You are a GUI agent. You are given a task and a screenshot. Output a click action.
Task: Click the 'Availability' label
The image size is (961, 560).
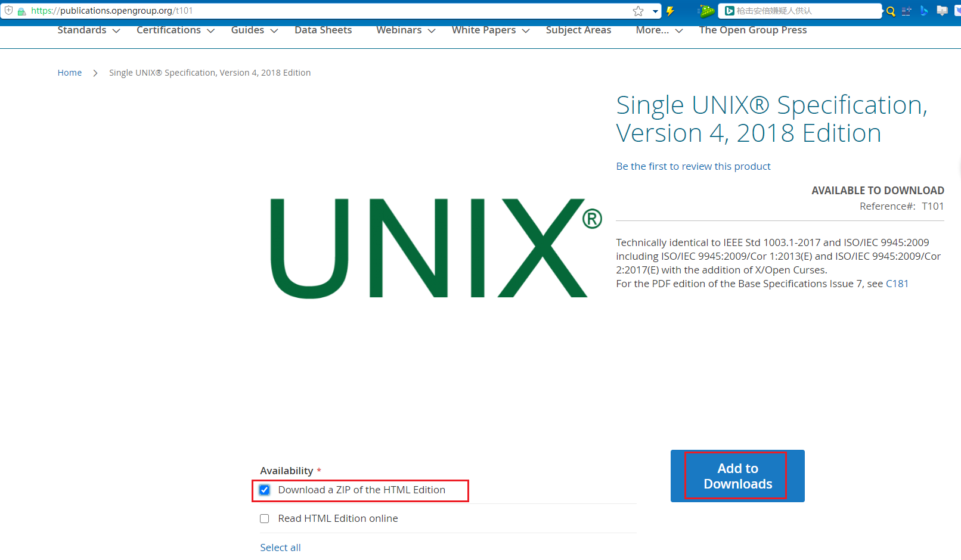287,471
